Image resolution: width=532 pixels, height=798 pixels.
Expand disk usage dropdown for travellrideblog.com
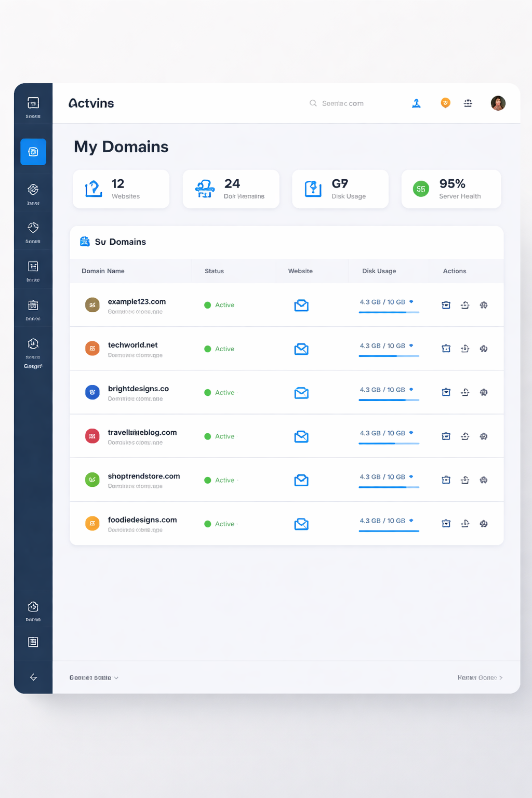[411, 432]
